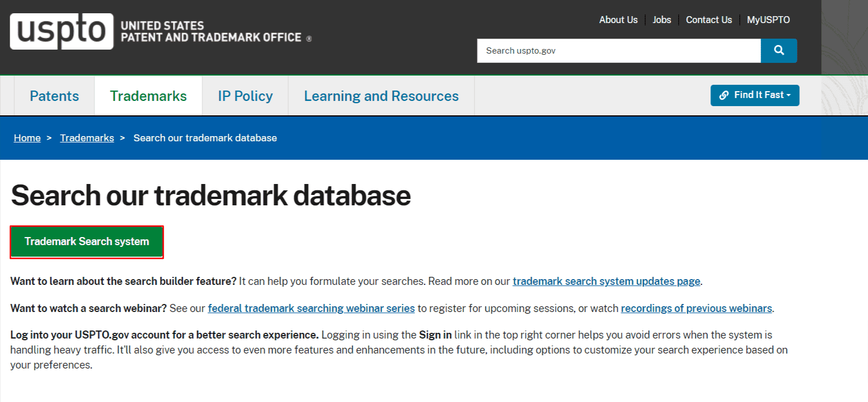Image resolution: width=868 pixels, height=402 pixels.
Task: Expand the Find It Fast dropdown arrow
Action: click(788, 96)
